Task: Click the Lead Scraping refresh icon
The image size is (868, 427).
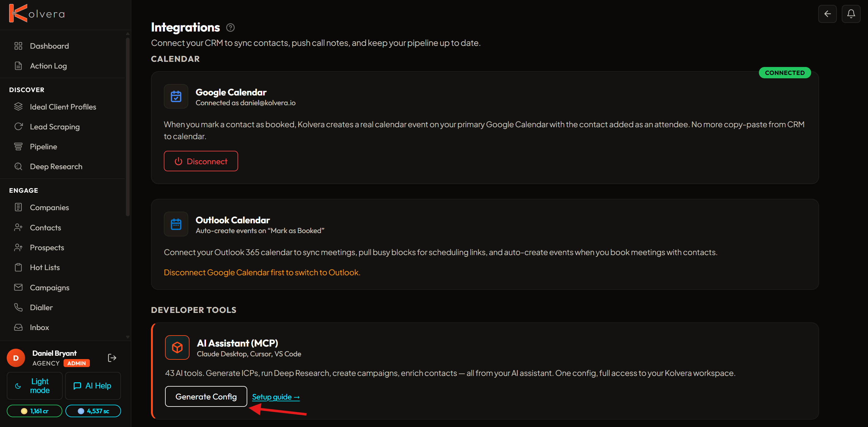Action: [18, 127]
